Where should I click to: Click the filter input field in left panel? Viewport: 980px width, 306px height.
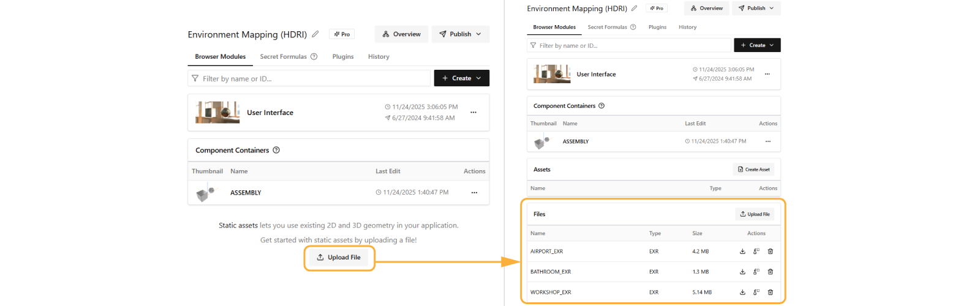click(309, 78)
